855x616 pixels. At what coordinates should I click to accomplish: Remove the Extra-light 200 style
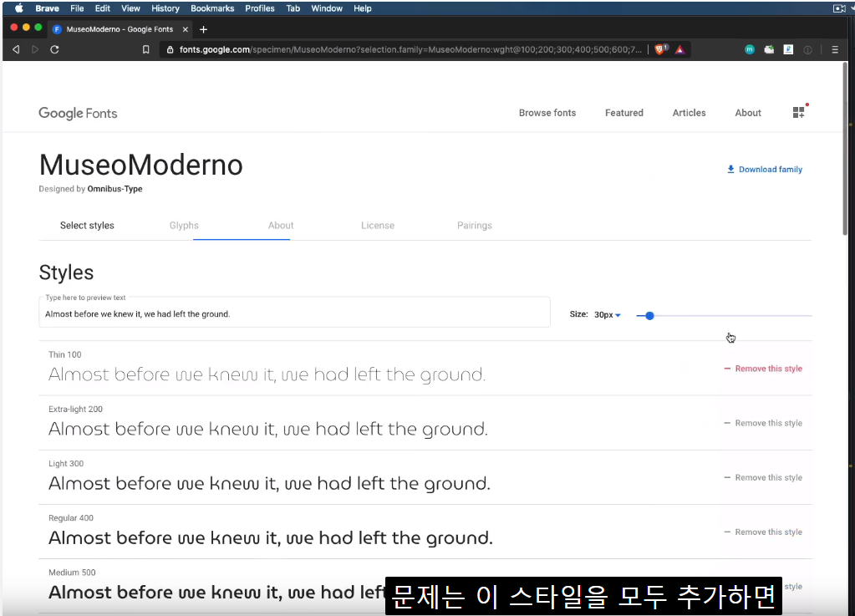763,423
